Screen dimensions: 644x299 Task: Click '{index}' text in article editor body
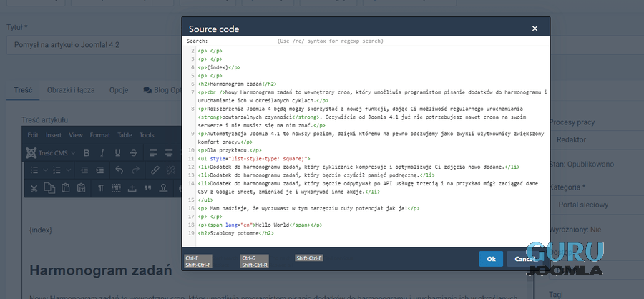[x=41, y=230]
